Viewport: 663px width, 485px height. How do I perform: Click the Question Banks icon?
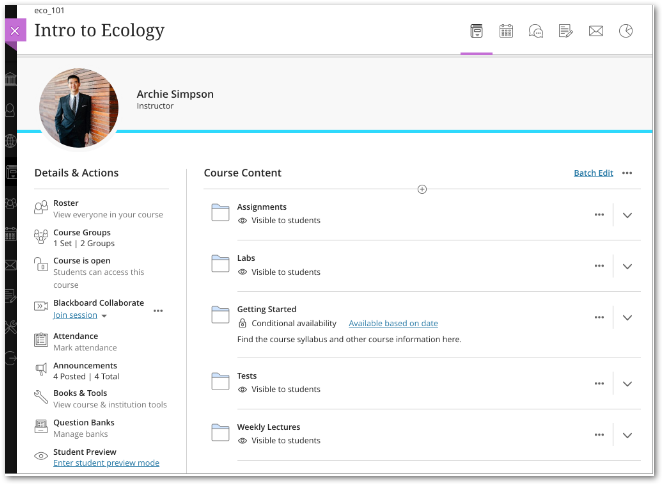(41, 426)
